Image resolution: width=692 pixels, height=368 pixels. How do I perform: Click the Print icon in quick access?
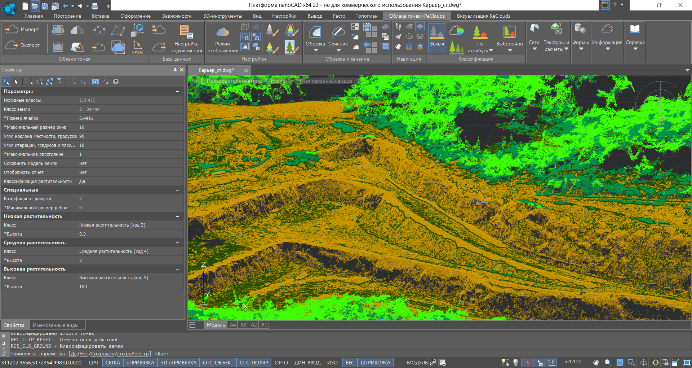(94, 6)
